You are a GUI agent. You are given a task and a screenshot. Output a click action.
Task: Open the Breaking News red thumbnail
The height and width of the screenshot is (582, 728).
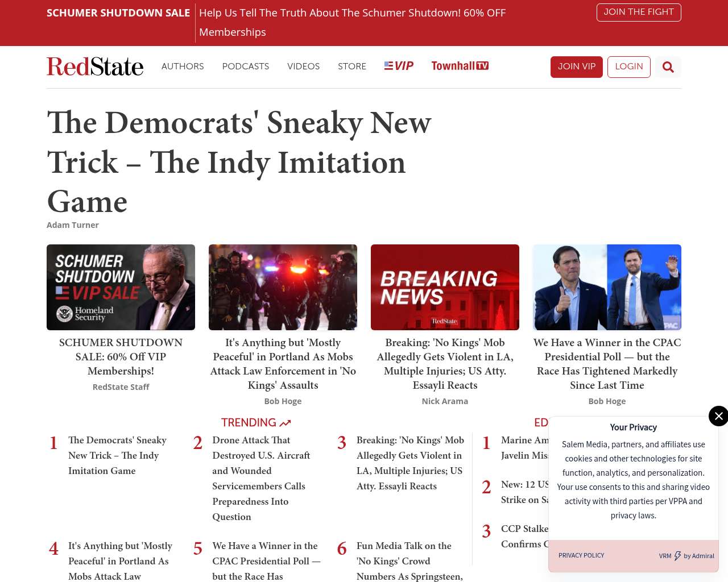coord(445,287)
